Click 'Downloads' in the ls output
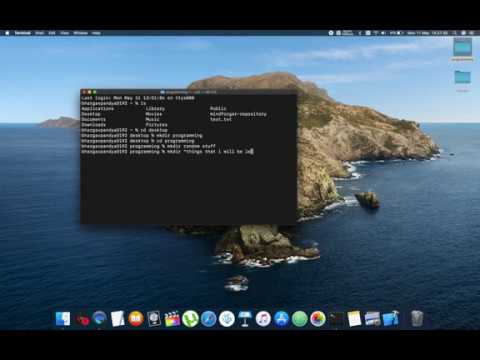Image resolution: width=480 pixels, height=360 pixels. pyautogui.click(x=93, y=125)
